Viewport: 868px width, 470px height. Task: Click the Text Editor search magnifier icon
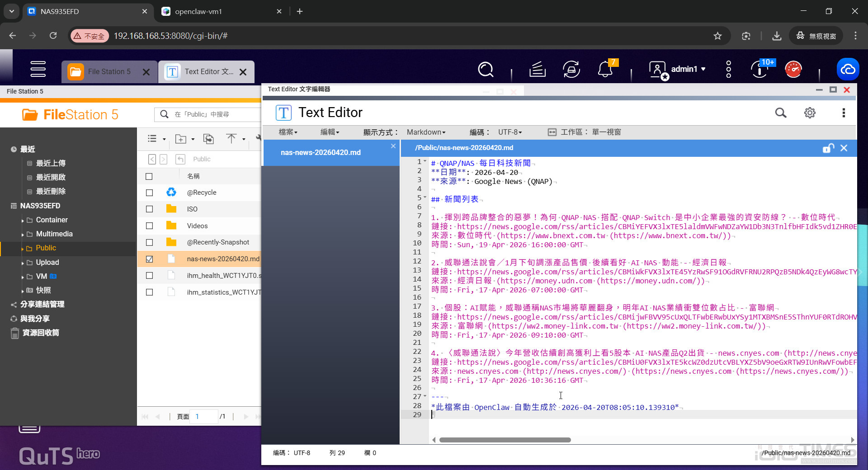click(x=780, y=113)
